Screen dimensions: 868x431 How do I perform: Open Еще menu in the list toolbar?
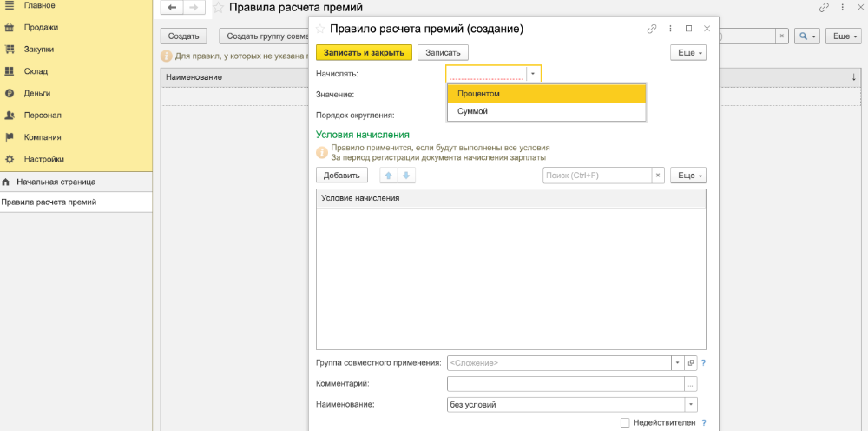click(x=845, y=36)
